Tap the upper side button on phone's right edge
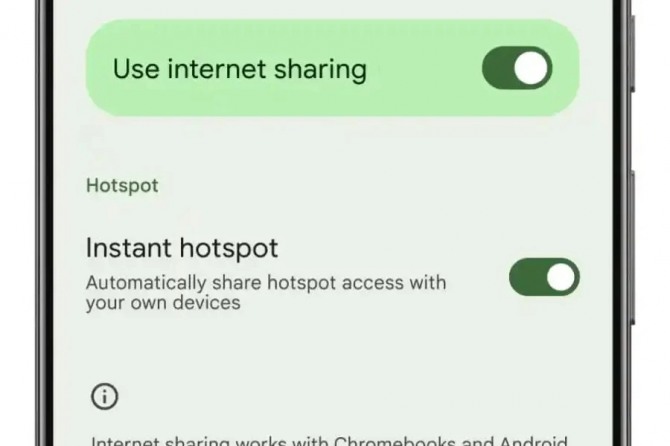This screenshot has width=670, height=446. [633, 53]
